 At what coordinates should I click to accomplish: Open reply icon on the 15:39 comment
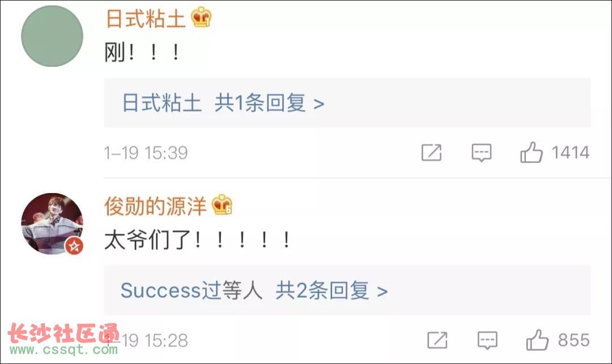pyautogui.click(x=482, y=152)
